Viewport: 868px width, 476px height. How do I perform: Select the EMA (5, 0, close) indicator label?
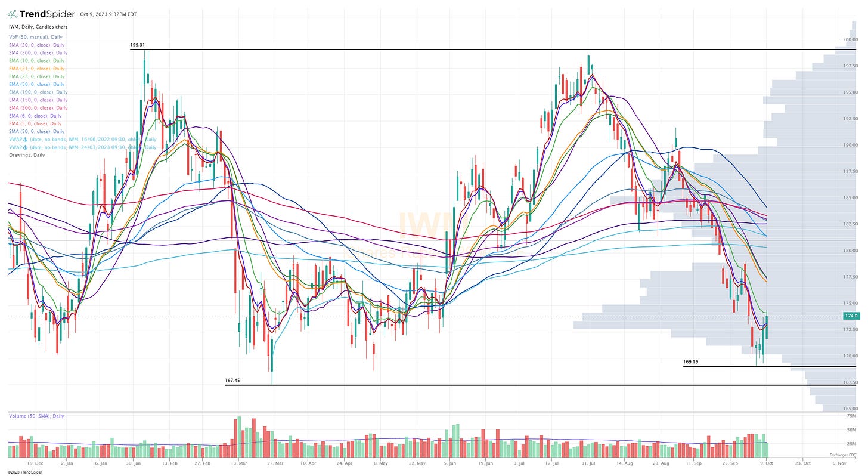pyautogui.click(x=35, y=123)
